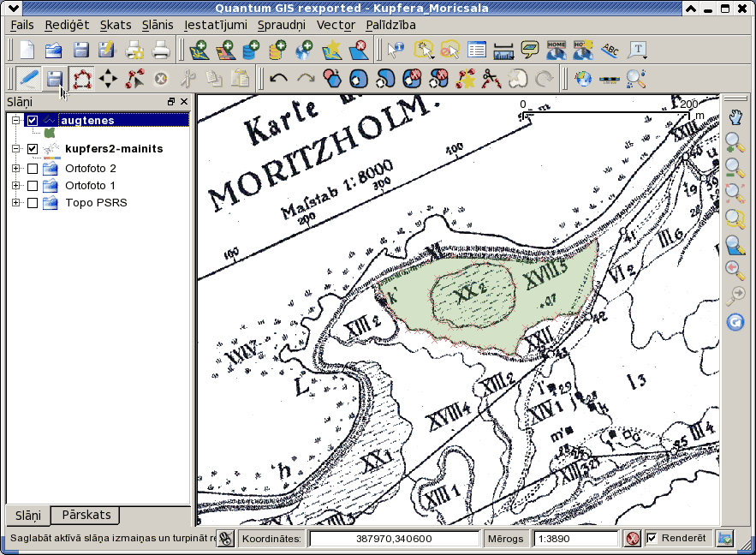Open an existing project via the folder icon
The height and width of the screenshot is (555, 756).
pyautogui.click(x=54, y=51)
